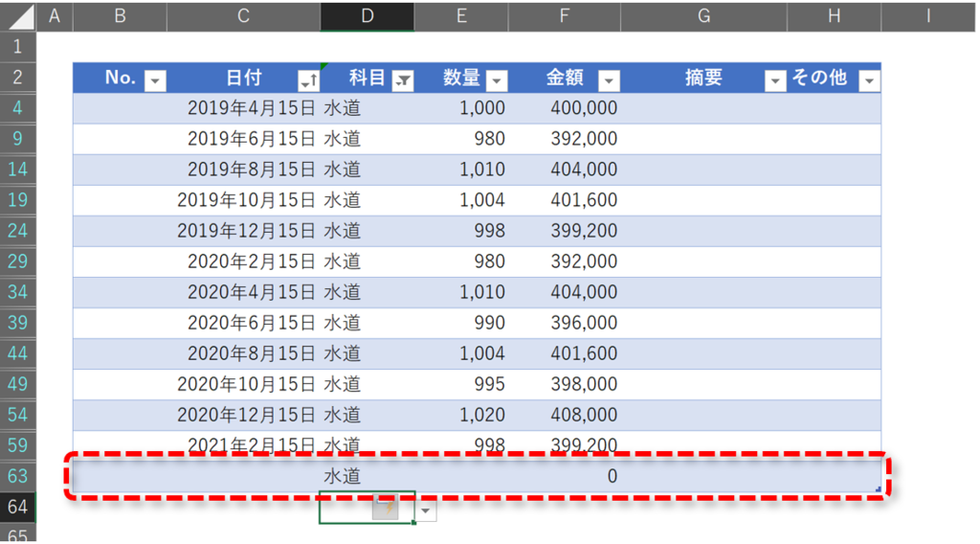Click the amount cell 399,200 in row 24
The image size is (980, 544).
click(565, 231)
